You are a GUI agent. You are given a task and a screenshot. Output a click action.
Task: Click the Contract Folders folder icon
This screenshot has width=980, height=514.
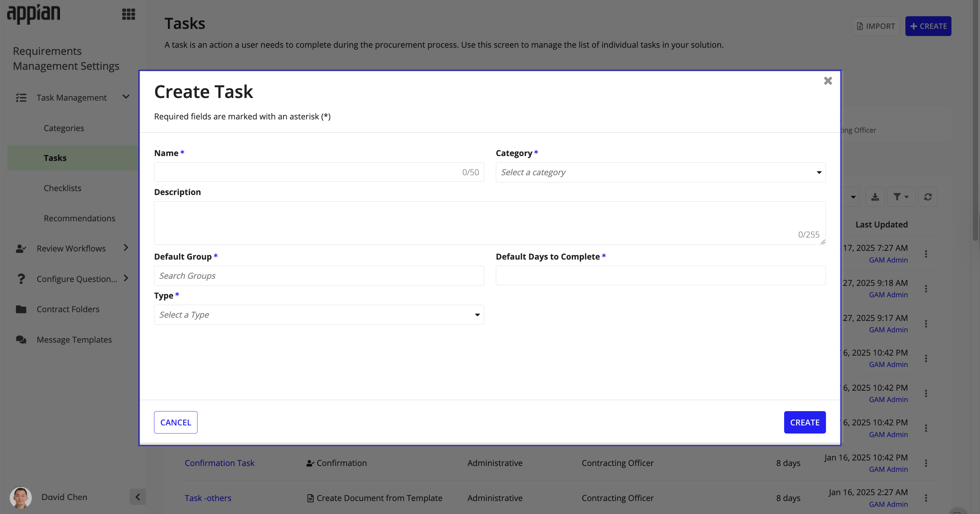coord(21,309)
